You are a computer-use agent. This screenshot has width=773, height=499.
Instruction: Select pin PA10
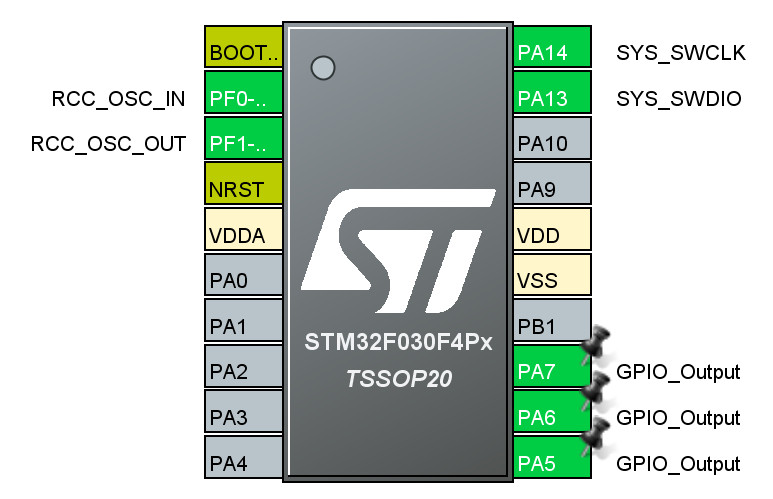click(x=552, y=138)
